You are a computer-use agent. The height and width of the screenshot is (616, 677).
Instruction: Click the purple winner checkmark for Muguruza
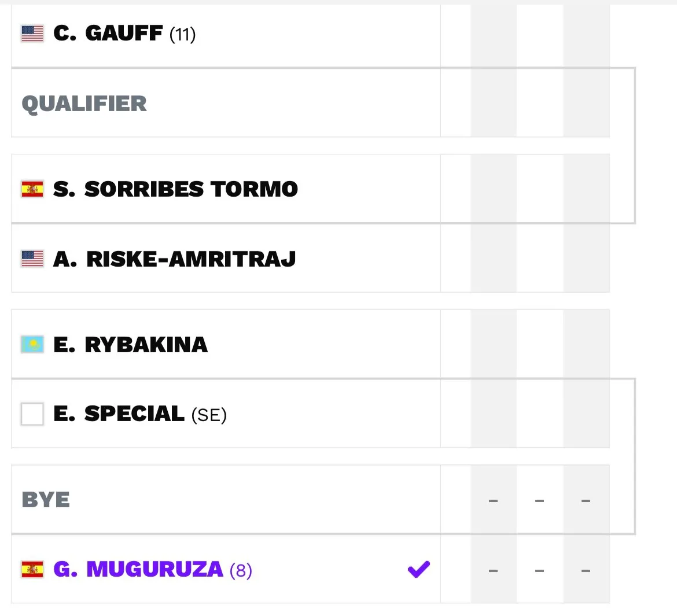pos(419,569)
